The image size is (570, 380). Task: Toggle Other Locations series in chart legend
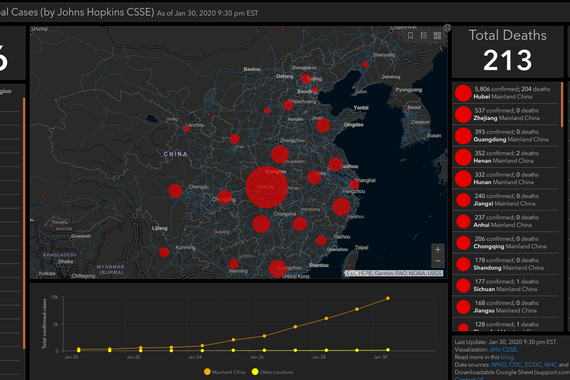pos(272,372)
